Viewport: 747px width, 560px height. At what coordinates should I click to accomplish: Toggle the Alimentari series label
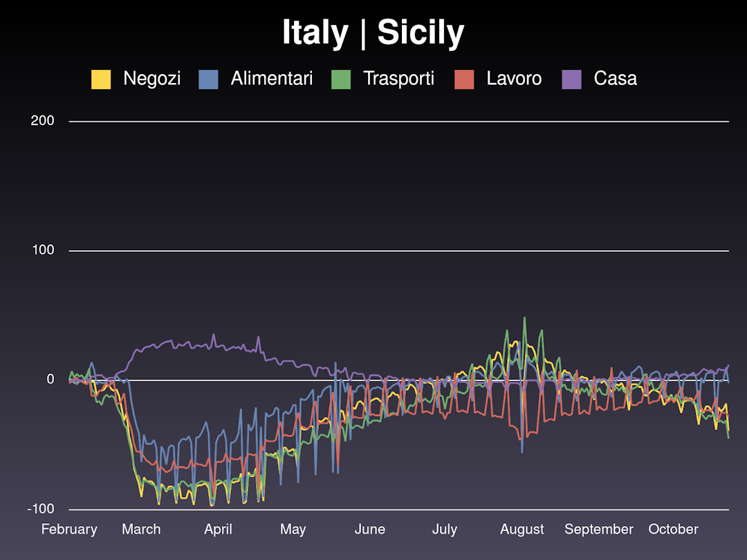click(x=271, y=79)
